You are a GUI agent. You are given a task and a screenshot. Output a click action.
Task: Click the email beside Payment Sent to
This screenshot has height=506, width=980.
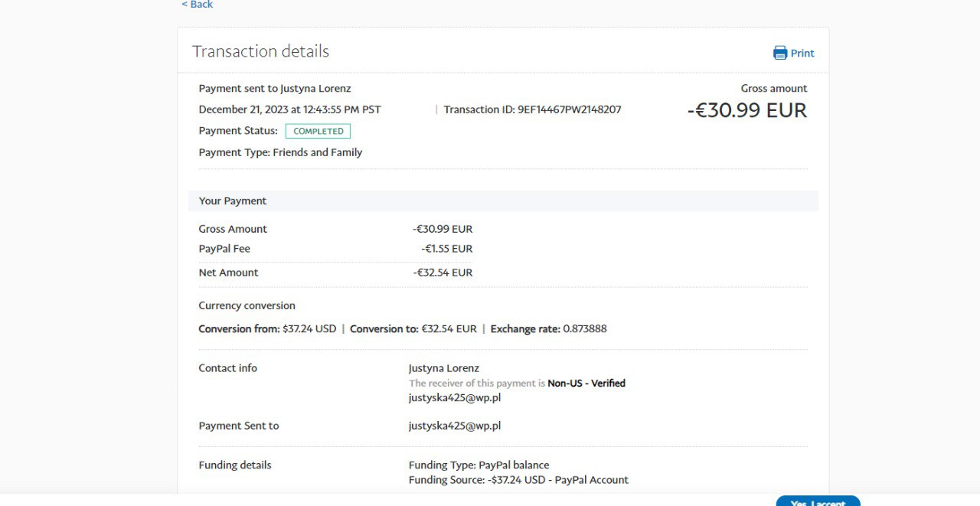455,426
